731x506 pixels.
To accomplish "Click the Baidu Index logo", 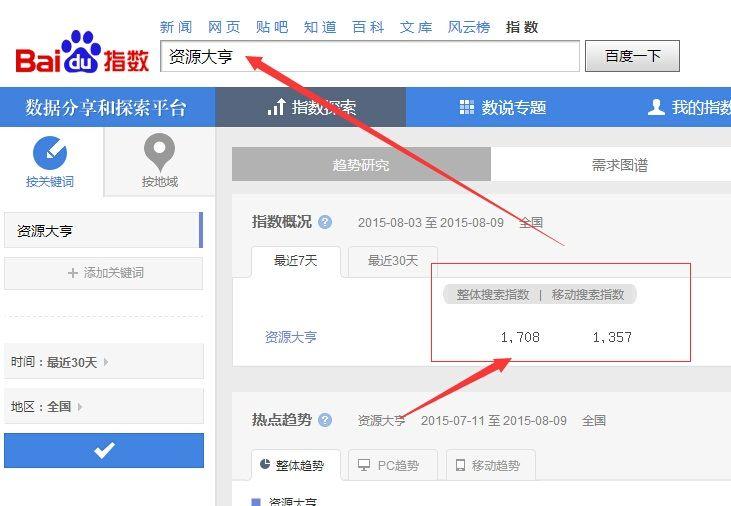I will (x=82, y=53).
